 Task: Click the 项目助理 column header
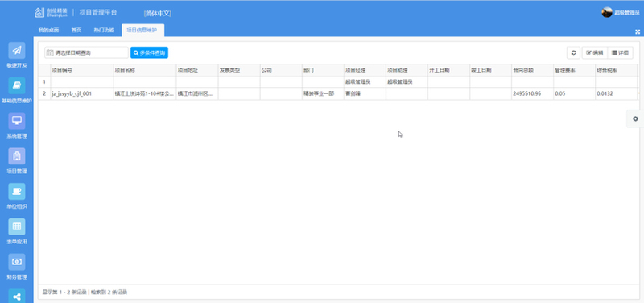click(x=407, y=70)
